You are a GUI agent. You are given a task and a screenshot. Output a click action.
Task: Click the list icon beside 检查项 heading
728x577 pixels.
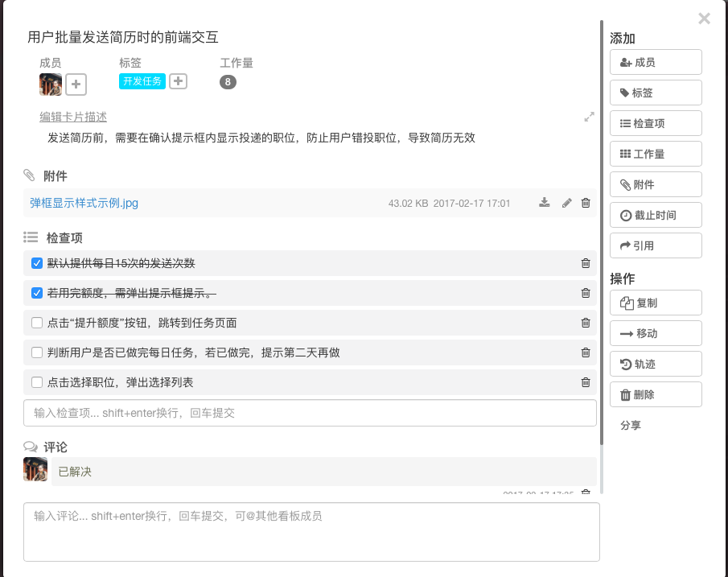[x=31, y=237]
